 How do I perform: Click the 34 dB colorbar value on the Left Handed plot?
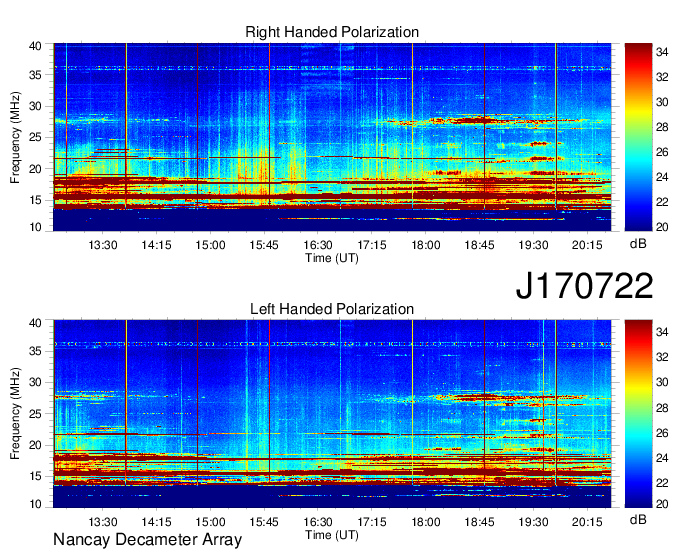coord(662,332)
